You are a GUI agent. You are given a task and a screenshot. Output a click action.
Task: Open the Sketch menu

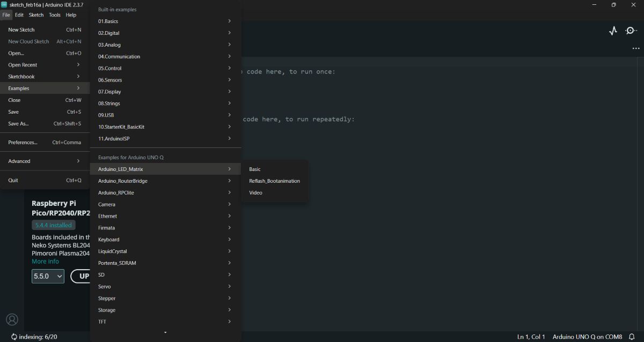point(35,14)
